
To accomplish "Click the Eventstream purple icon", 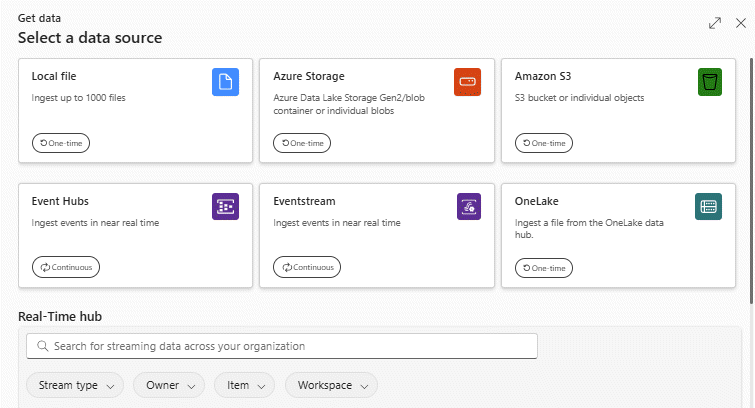I will [x=467, y=206].
